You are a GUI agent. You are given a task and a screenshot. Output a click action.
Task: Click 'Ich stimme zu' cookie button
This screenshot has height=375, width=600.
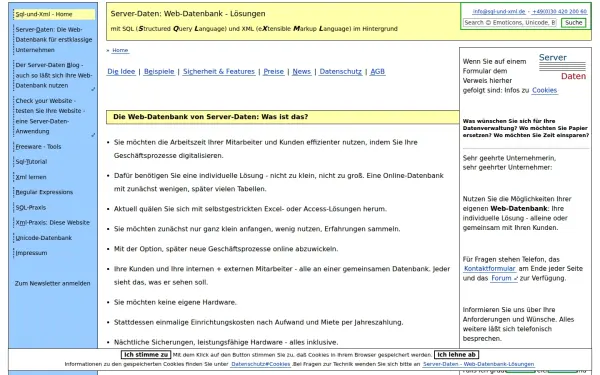pos(146,355)
